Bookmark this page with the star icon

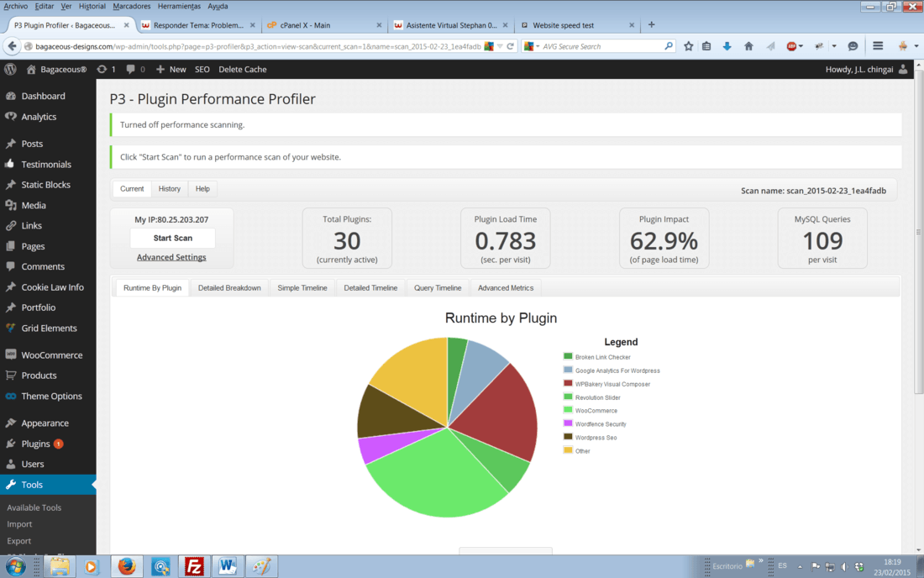(688, 46)
